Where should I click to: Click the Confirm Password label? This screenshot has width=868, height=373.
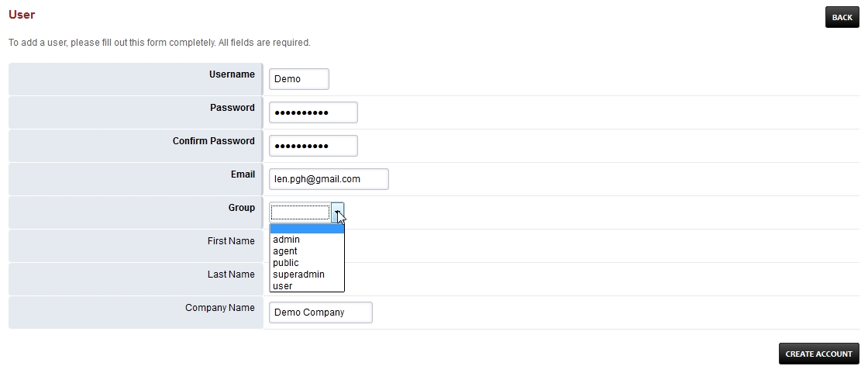click(213, 141)
